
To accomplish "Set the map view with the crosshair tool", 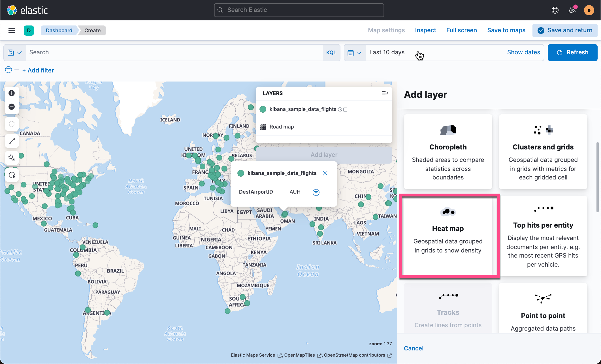I will point(12,124).
